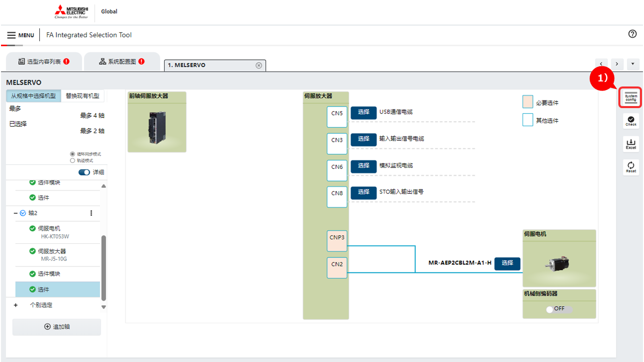Click the CN6 connector box

[337, 170]
